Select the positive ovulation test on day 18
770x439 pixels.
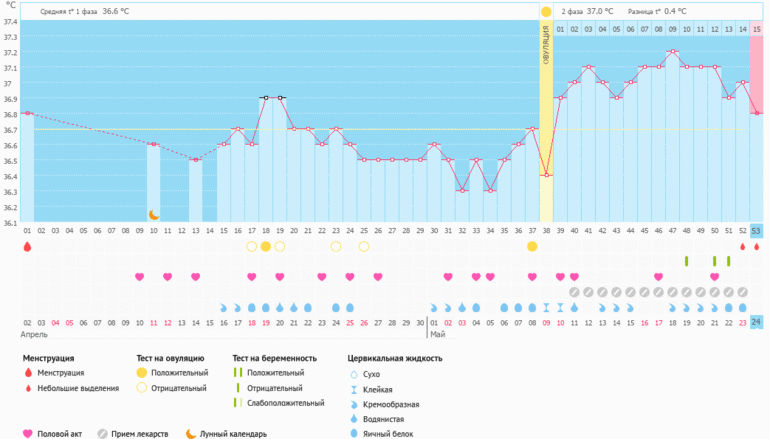pos(265,246)
